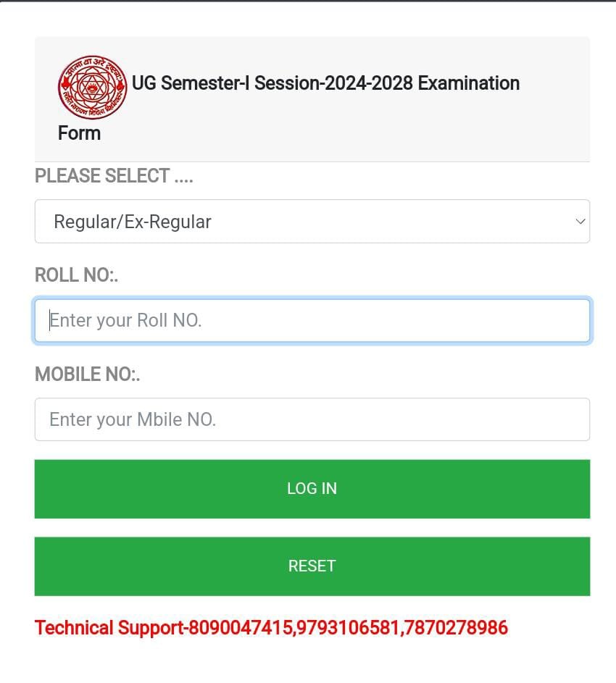Click the Enter your Roll NO. placeholder
This screenshot has height=683, width=616.
(125, 320)
